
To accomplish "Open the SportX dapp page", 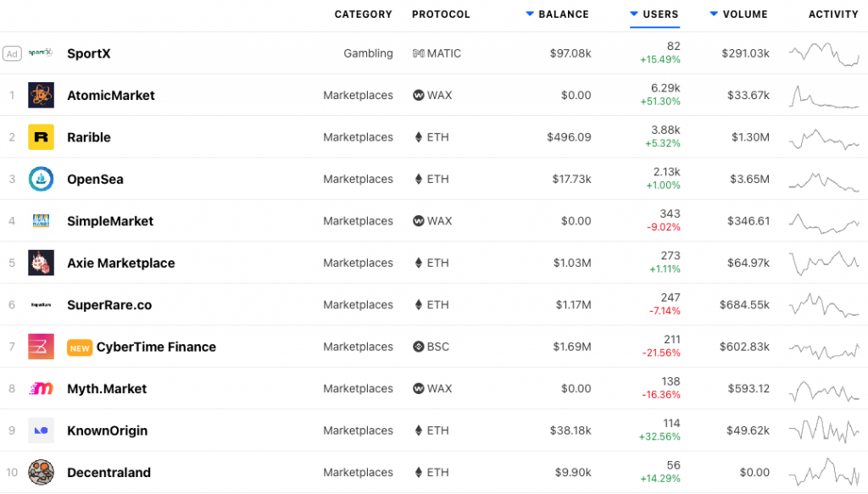I will [88, 53].
